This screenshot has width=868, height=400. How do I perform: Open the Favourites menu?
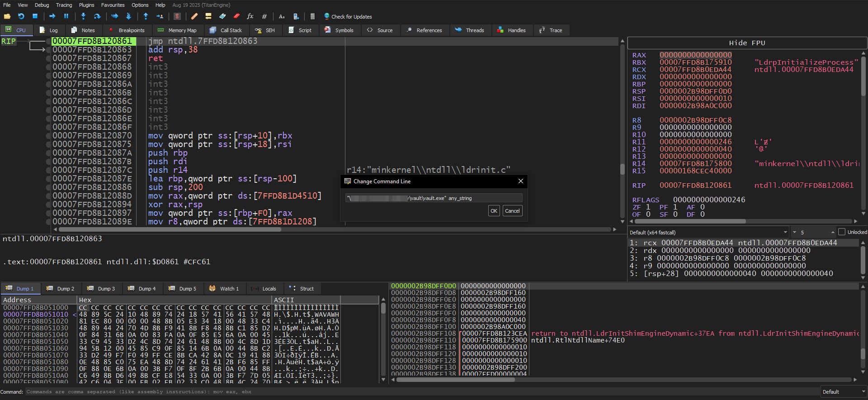[113, 5]
